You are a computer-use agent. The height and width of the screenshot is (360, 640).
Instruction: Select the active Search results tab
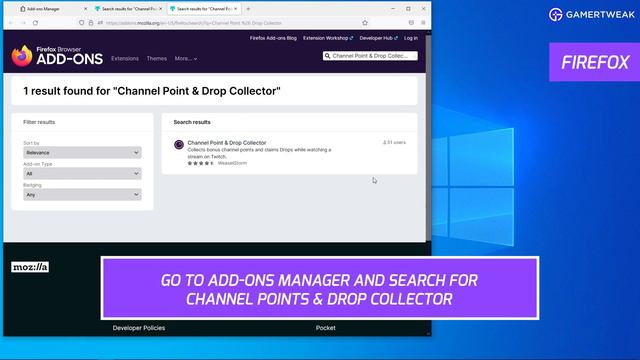point(204,9)
